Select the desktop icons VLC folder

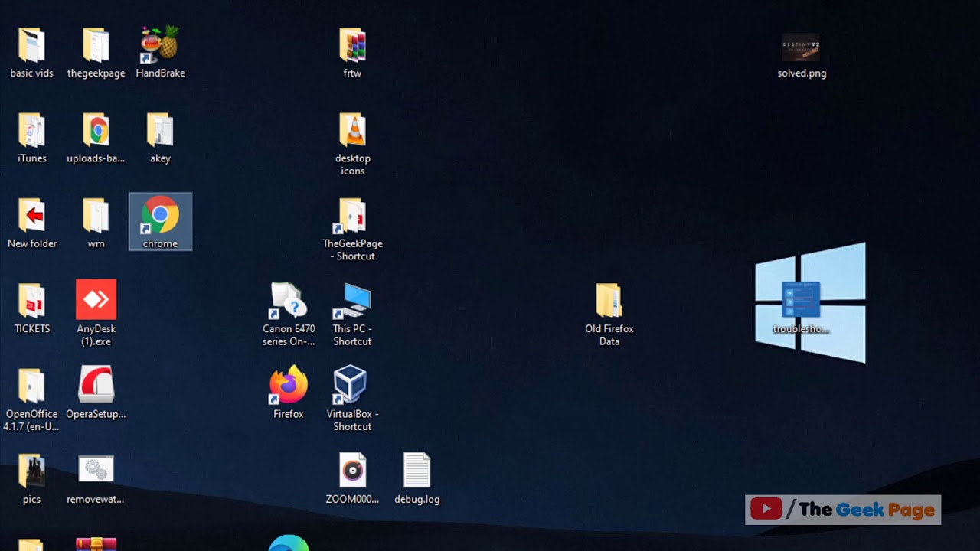(x=352, y=130)
